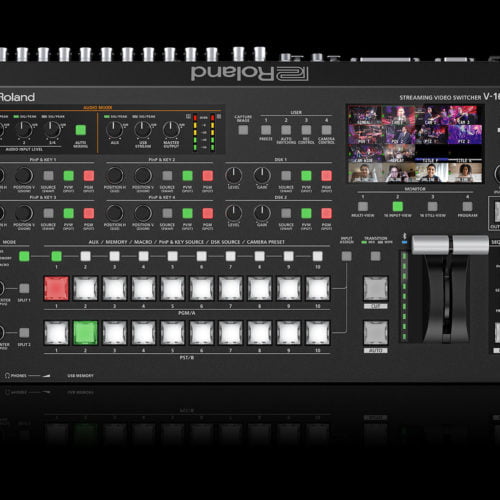Image resolution: width=500 pixels, height=500 pixels.
Task: Push the SPLIT 1 button
Action: 24,288
